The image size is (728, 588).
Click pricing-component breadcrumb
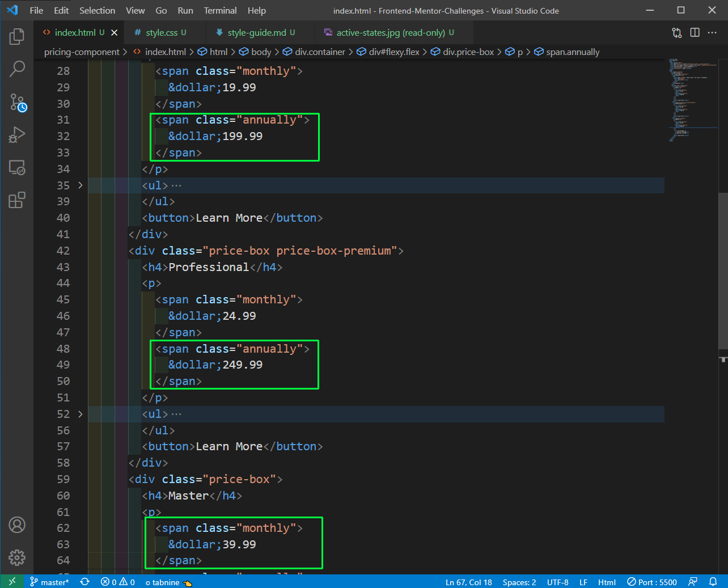[x=82, y=52]
